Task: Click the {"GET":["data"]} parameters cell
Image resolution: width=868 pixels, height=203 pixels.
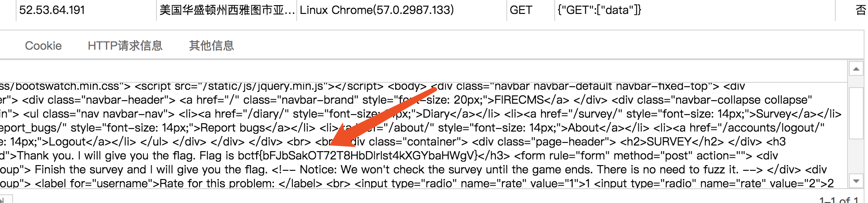Action: tap(599, 10)
